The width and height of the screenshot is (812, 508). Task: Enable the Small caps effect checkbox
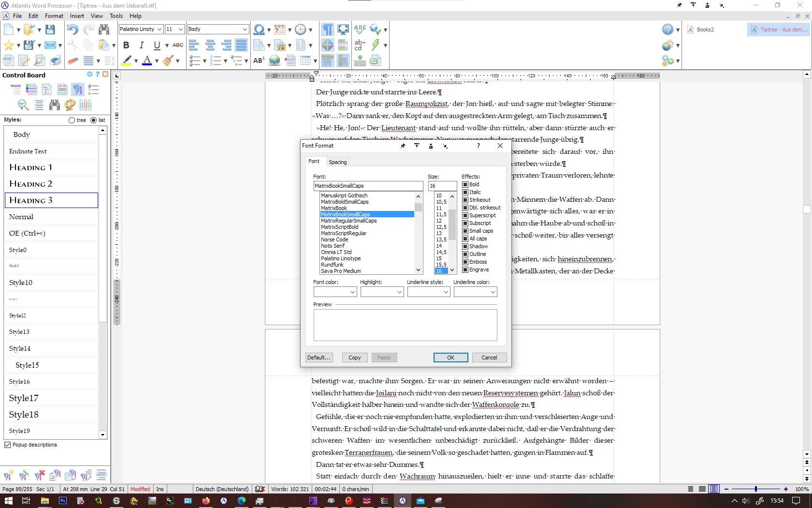[x=465, y=231]
